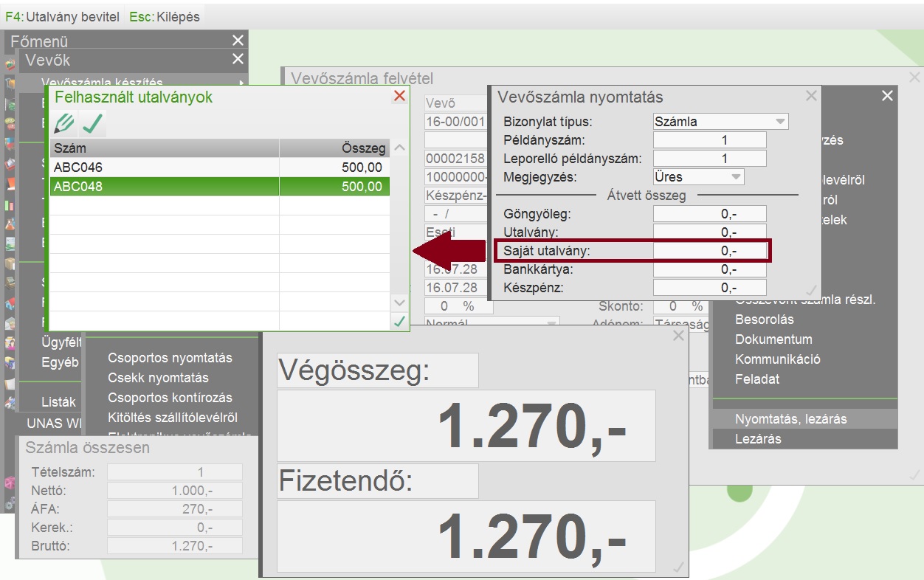Screen dimensions: 924x580
Task: Click the pencil edit icon in Felhasznált utalványok
Action: click(x=64, y=123)
